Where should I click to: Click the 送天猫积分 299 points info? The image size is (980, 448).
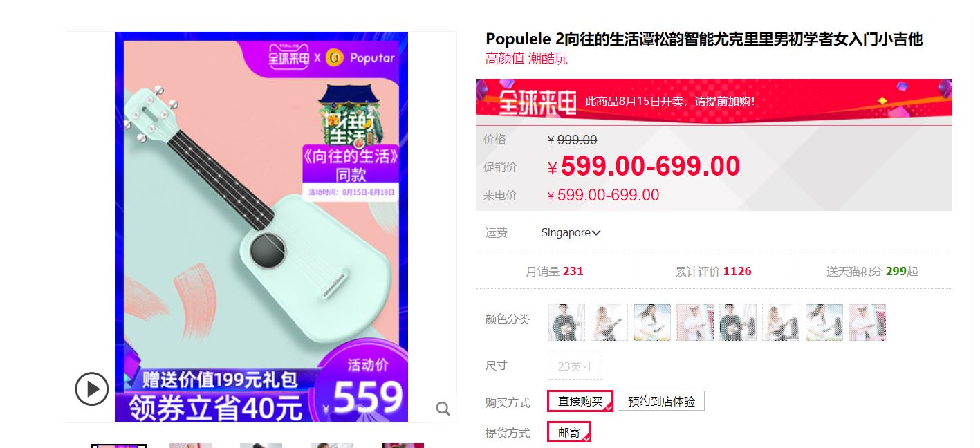(x=872, y=271)
